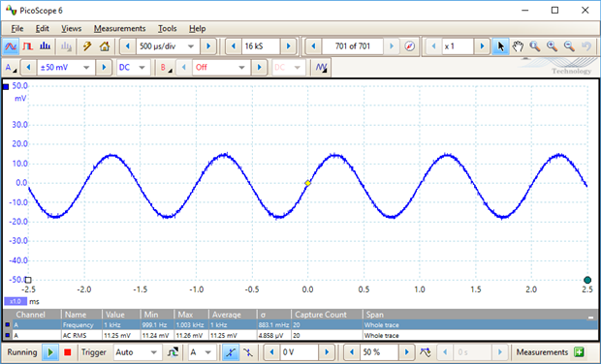Click the Zoom in magnifier icon
This screenshot has width=601, height=364.
[552, 46]
